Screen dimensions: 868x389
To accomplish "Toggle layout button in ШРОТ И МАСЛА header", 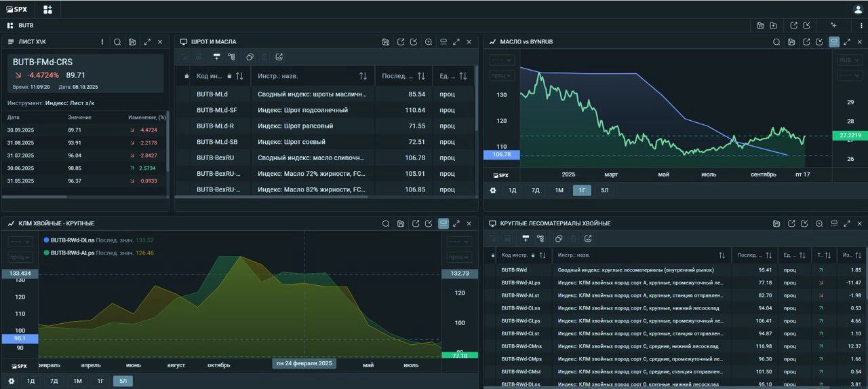I will [443, 41].
